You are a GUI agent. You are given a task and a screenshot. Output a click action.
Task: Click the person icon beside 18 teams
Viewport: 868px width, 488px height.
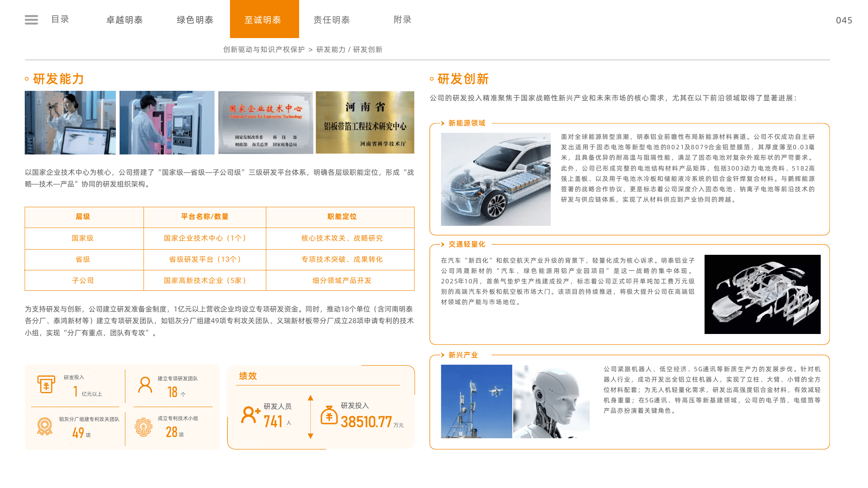[145, 385]
